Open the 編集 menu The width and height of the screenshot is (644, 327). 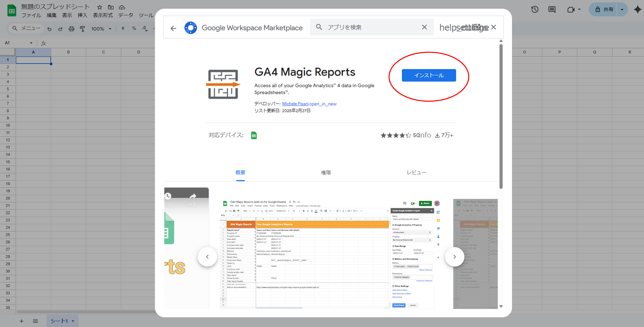[x=52, y=15]
